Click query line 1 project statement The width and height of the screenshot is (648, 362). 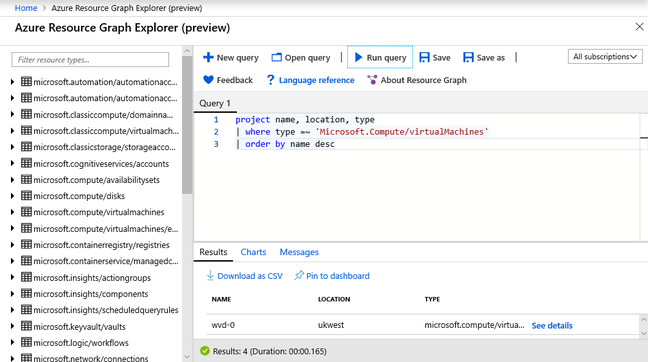pyautogui.click(x=305, y=119)
